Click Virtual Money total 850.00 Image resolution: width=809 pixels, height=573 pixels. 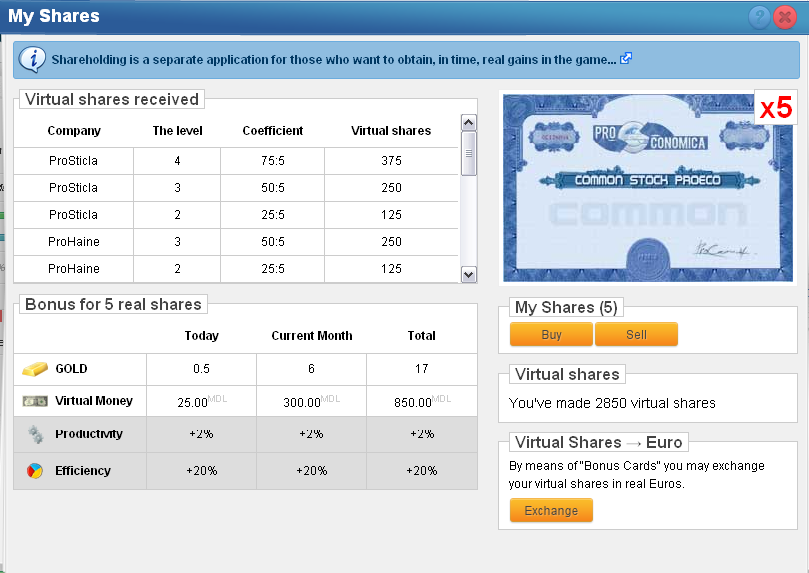pyautogui.click(x=413, y=402)
